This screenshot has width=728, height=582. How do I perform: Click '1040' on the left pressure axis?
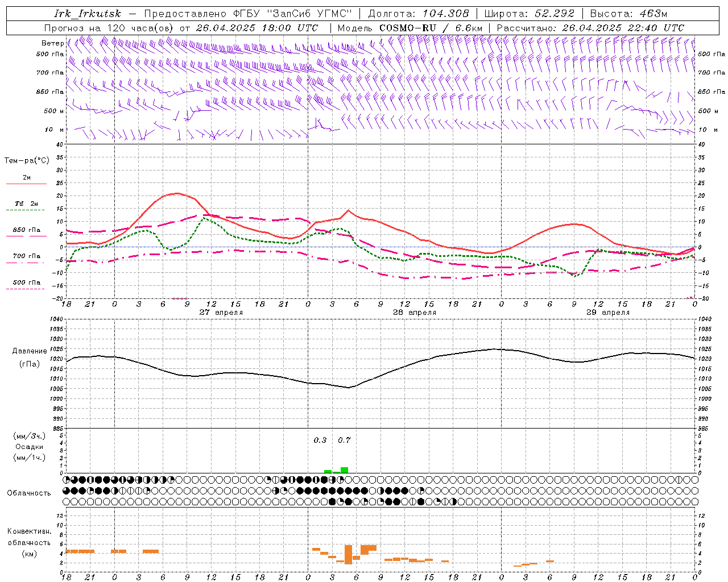[56, 319]
